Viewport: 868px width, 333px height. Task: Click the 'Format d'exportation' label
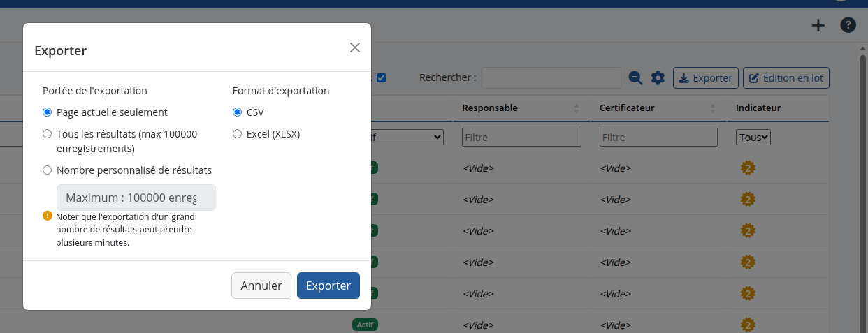pyautogui.click(x=281, y=91)
